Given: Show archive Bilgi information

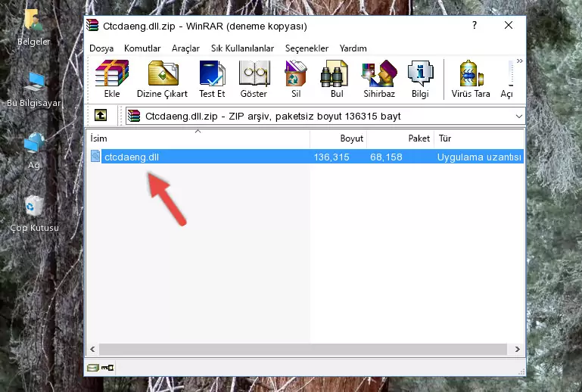Looking at the screenshot, I should click(420, 79).
